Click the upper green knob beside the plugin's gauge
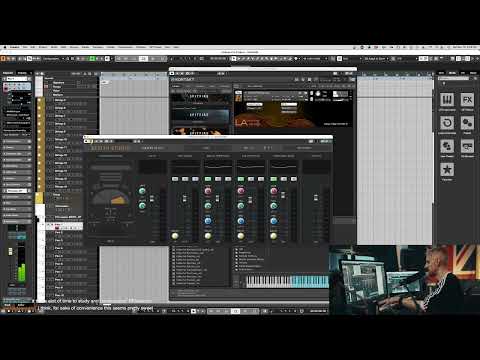480x360 pixels. point(142,191)
